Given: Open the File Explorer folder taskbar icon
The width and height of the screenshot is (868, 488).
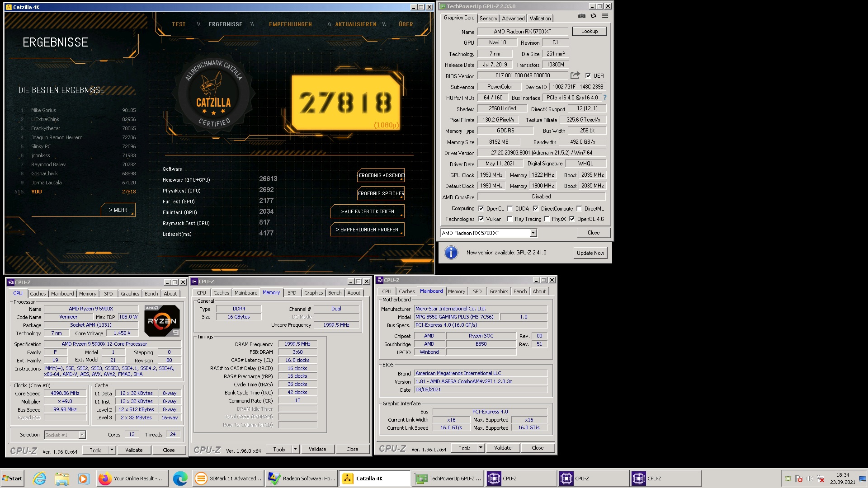Looking at the screenshot, I should (62, 479).
